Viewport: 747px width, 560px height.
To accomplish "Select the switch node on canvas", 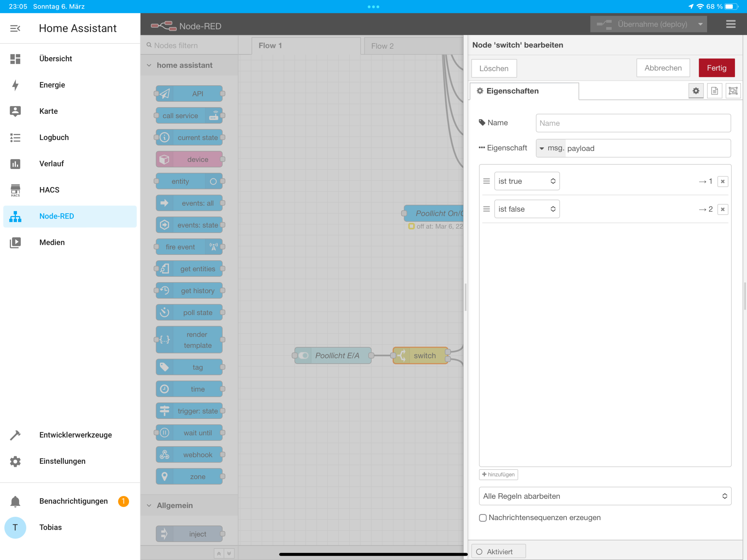I will tap(421, 356).
